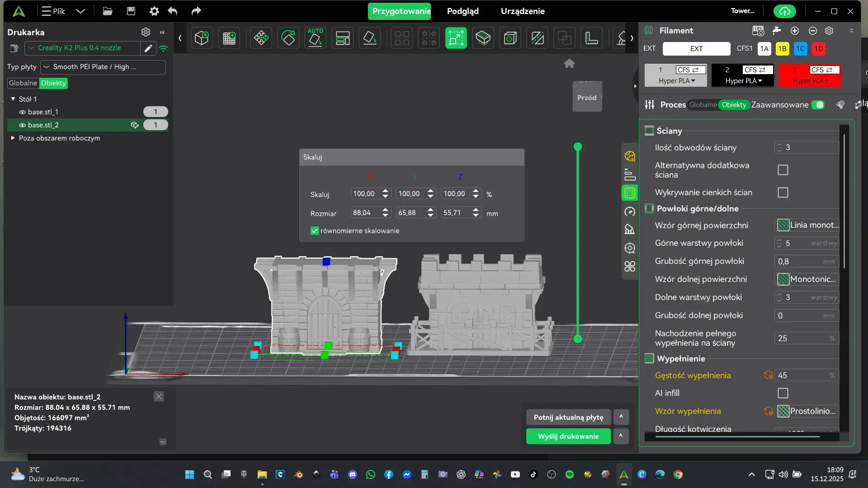Click the Auto orient icon
This screenshot has width=868, height=488.
(x=315, y=38)
